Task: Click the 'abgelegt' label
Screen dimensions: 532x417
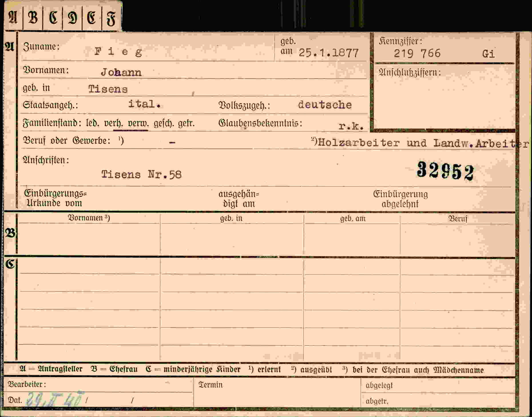Action: (x=379, y=385)
